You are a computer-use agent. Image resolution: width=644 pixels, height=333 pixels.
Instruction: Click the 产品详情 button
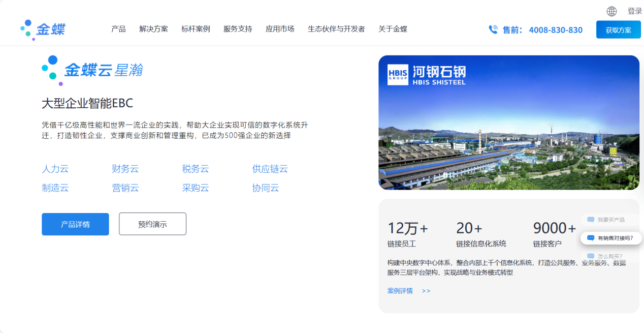tap(75, 224)
